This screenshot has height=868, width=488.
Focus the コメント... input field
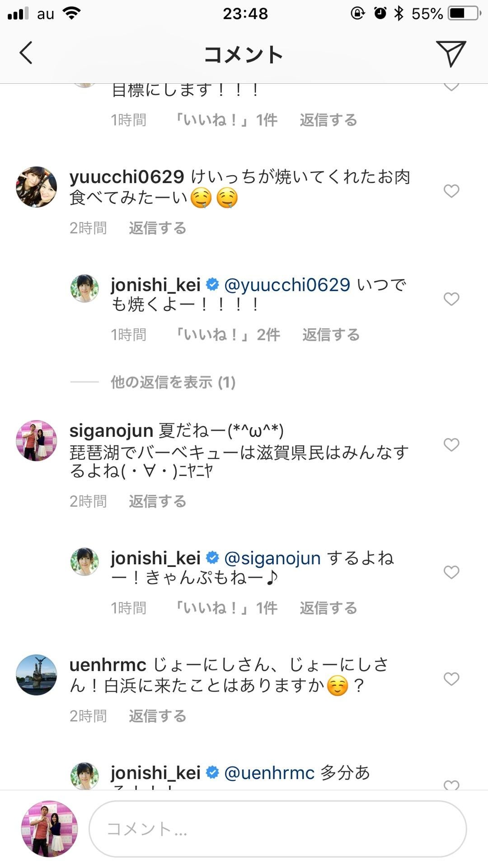(277, 829)
